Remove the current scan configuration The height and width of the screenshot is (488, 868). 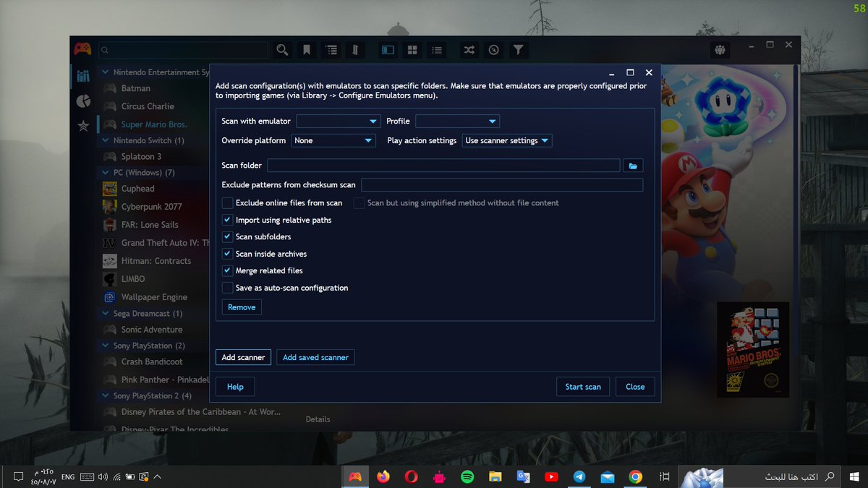tap(242, 307)
